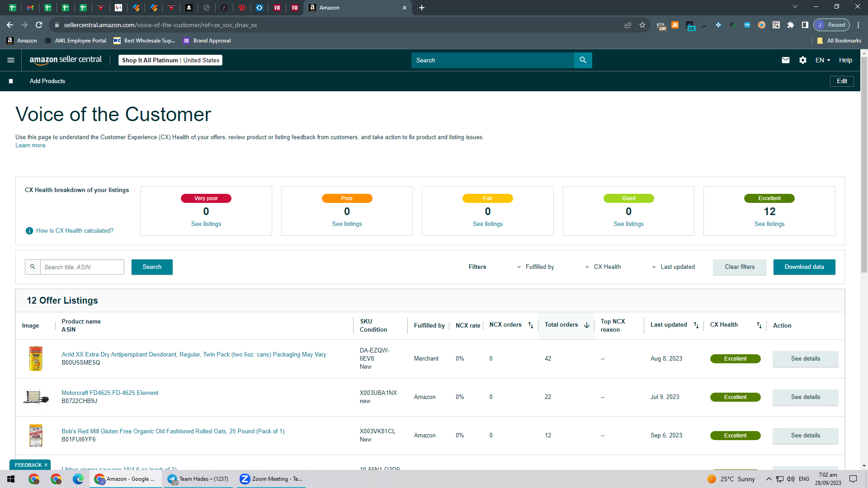The width and height of the screenshot is (868, 488).
Task: Open the Zoom Meeting taskbar item
Action: (271, 479)
